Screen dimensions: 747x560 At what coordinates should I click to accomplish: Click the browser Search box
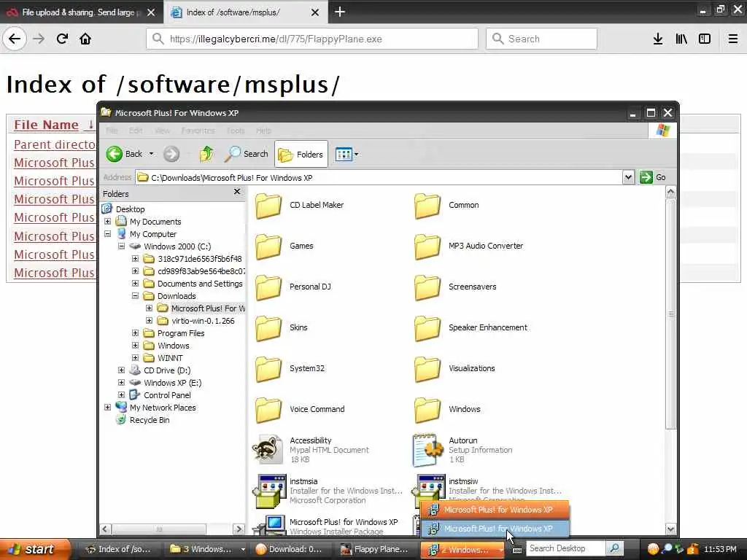click(541, 39)
